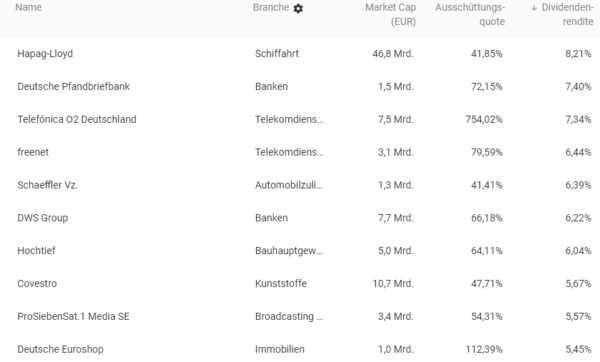Click the Schiffahrt sector cell
600x362 pixels.
coord(277,54)
